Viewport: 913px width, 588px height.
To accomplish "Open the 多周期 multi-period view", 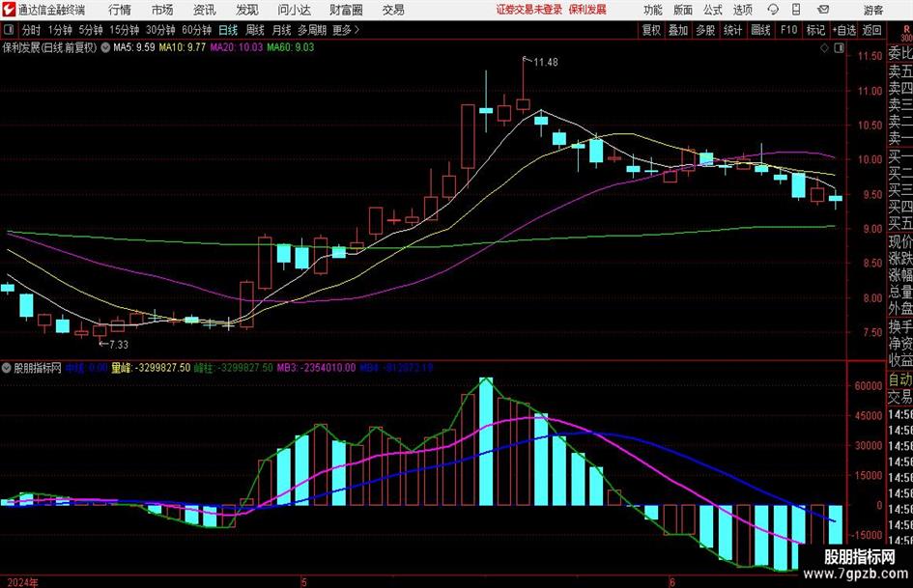I will 312,30.
